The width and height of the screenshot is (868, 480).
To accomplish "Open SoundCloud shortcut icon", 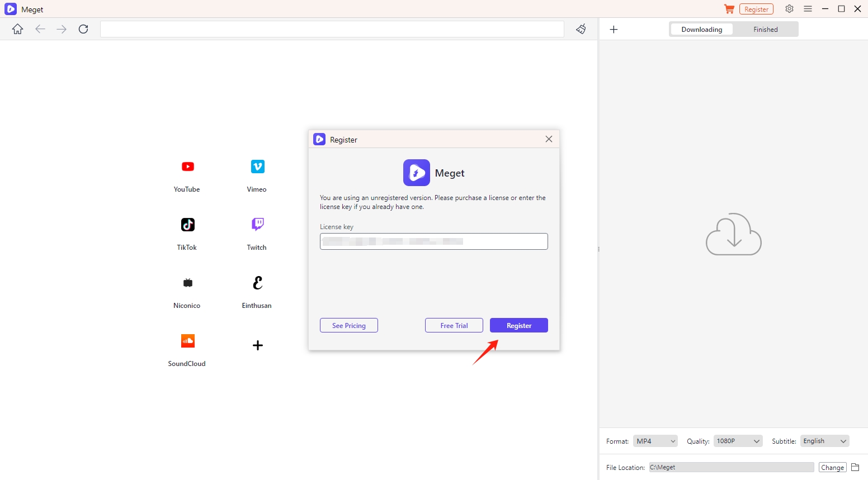I will 187,341.
